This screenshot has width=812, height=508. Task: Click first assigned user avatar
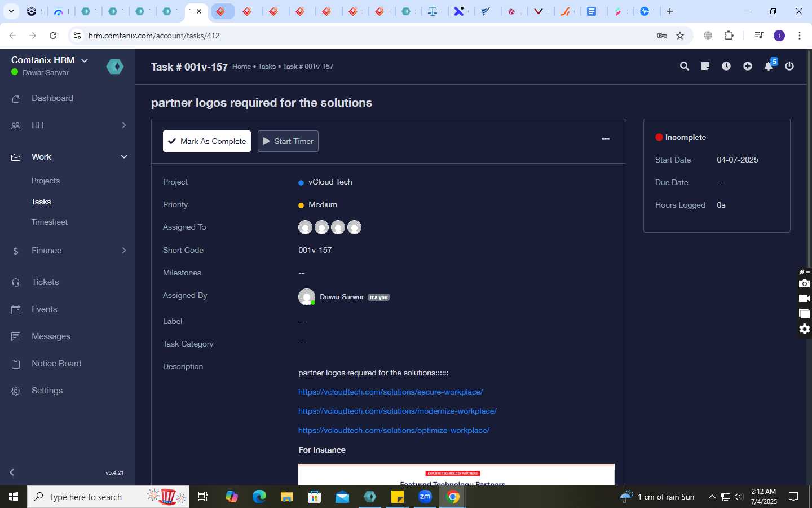pyautogui.click(x=305, y=227)
